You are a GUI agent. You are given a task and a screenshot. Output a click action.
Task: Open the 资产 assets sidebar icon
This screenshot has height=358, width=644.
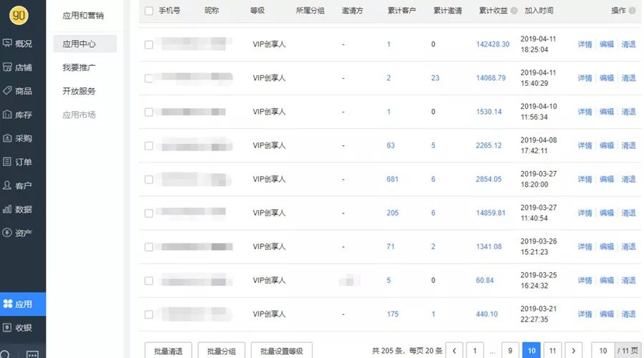pos(7,233)
